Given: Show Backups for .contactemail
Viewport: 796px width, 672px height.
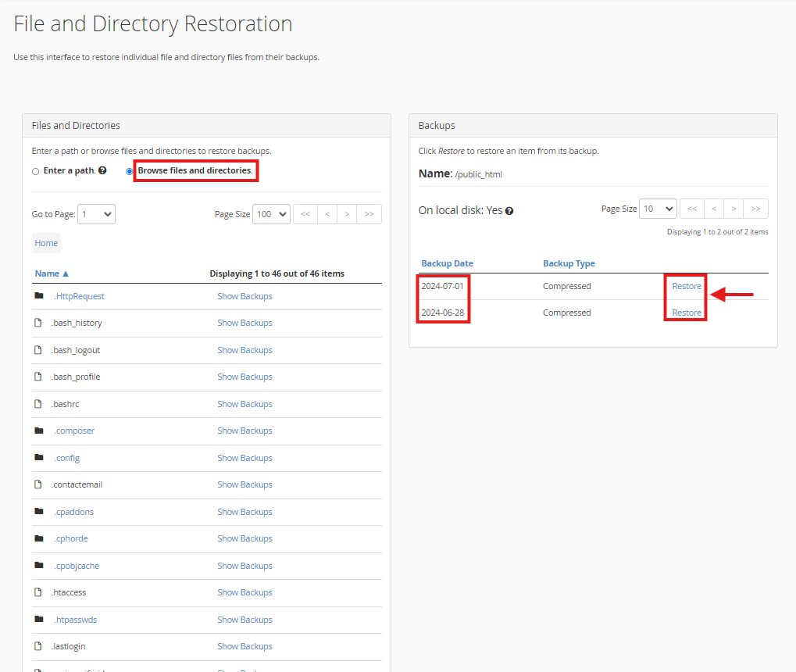Looking at the screenshot, I should click(x=245, y=484).
